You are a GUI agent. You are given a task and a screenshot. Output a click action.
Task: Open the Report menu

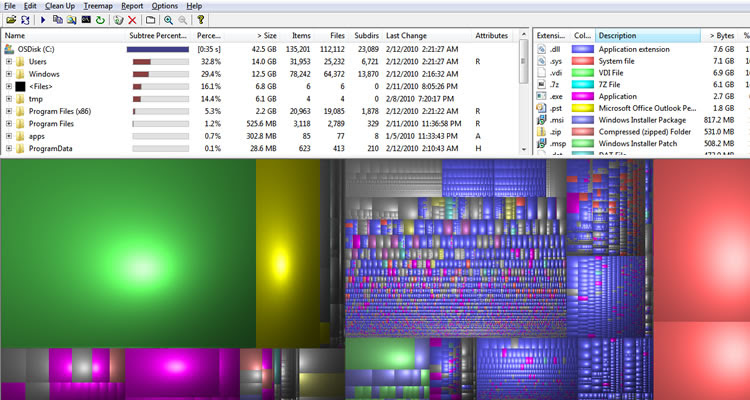pyautogui.click(x=132, y=6)
